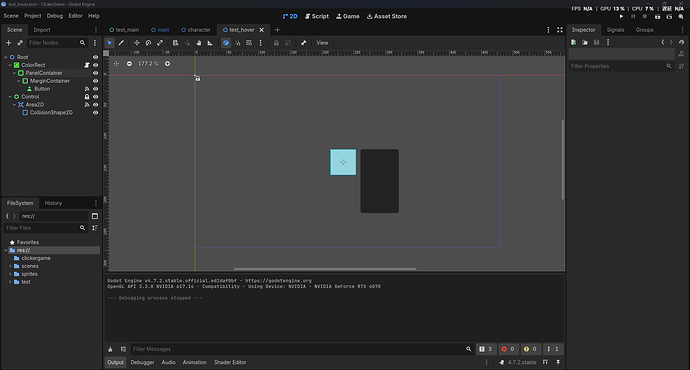Expand the test folder
This screenshot has width=690, height=370.
click(x=10, y=282)
